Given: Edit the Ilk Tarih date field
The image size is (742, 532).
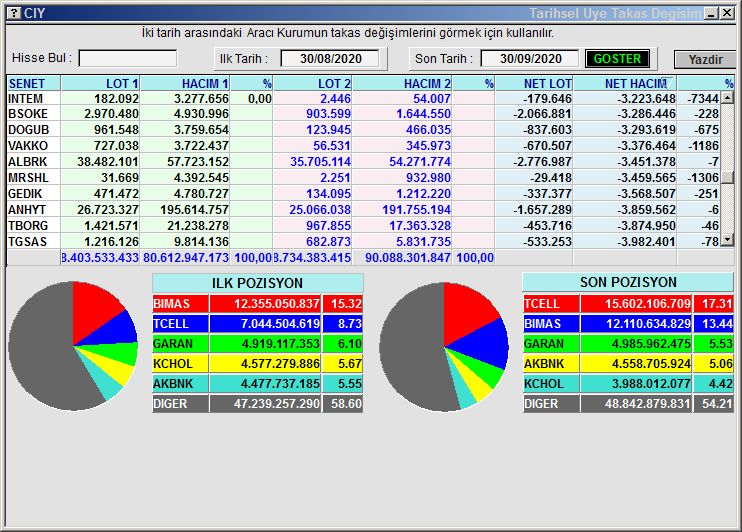Looking at the screenshot, I should pyautogui.click(x=330, y=59).
